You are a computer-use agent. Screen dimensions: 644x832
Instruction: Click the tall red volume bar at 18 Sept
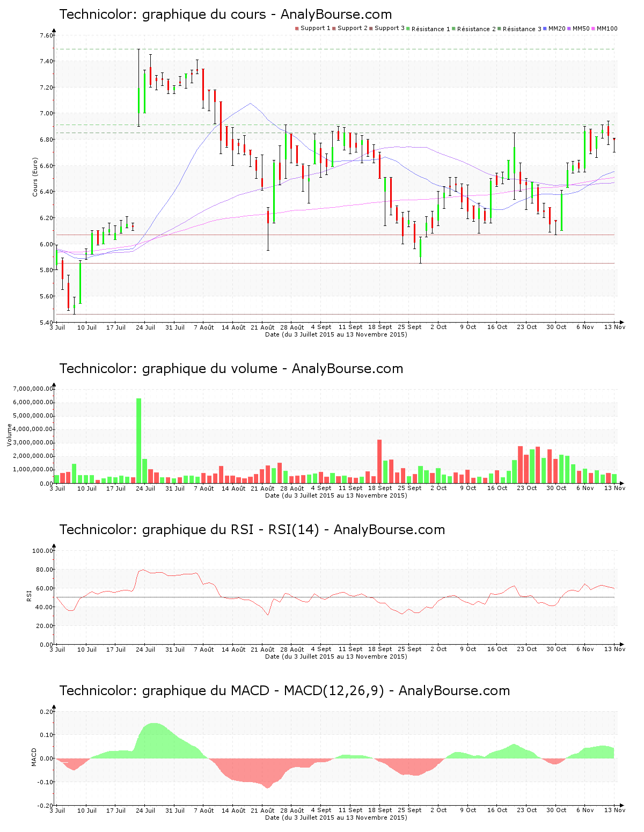379,462
